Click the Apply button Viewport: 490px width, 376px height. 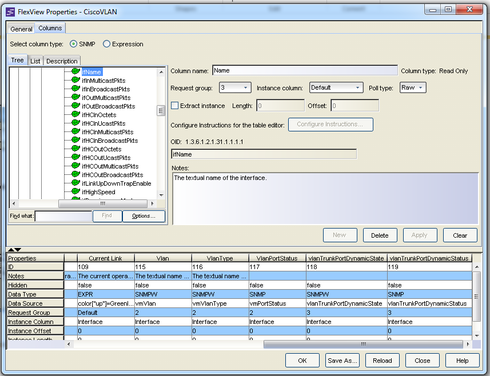pos(420,235)
